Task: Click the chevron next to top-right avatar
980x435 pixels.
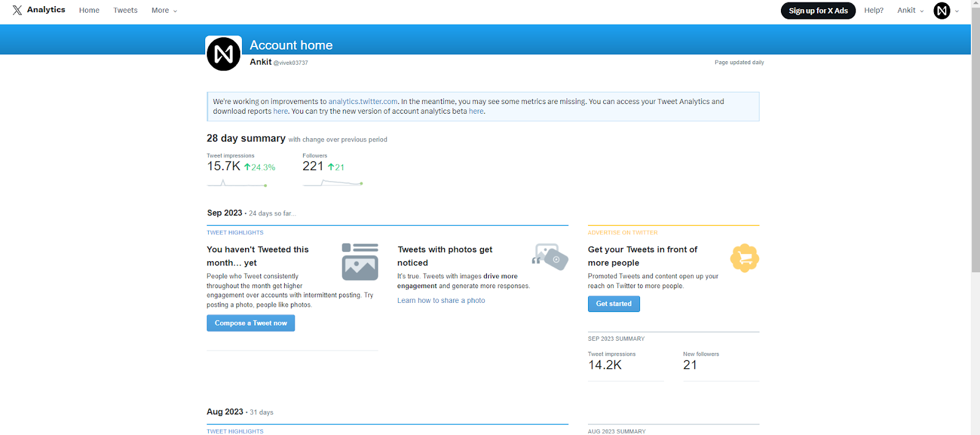Action: tap(957, 11)
